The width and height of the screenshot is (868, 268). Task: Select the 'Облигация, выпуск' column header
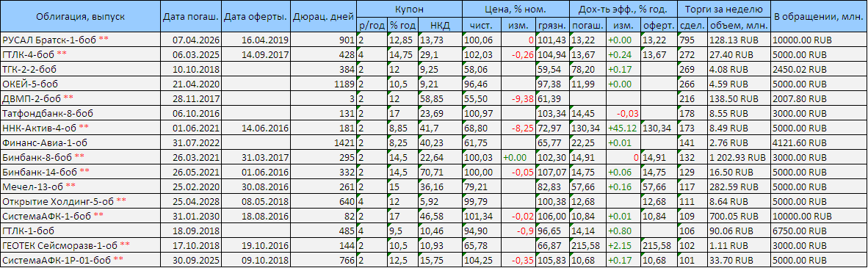coord(81,17)
